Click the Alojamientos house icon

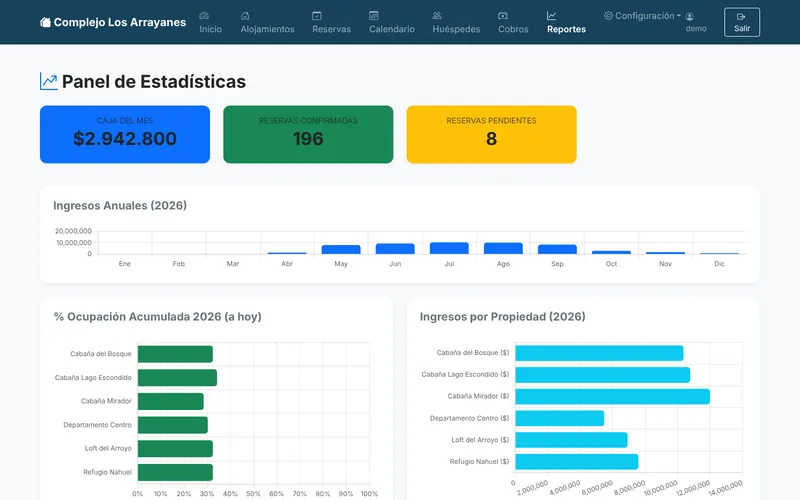245,16
